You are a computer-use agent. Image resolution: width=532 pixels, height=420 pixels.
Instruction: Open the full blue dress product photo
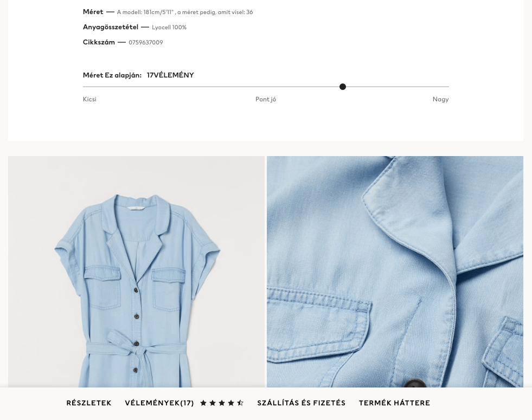[137, 272]
